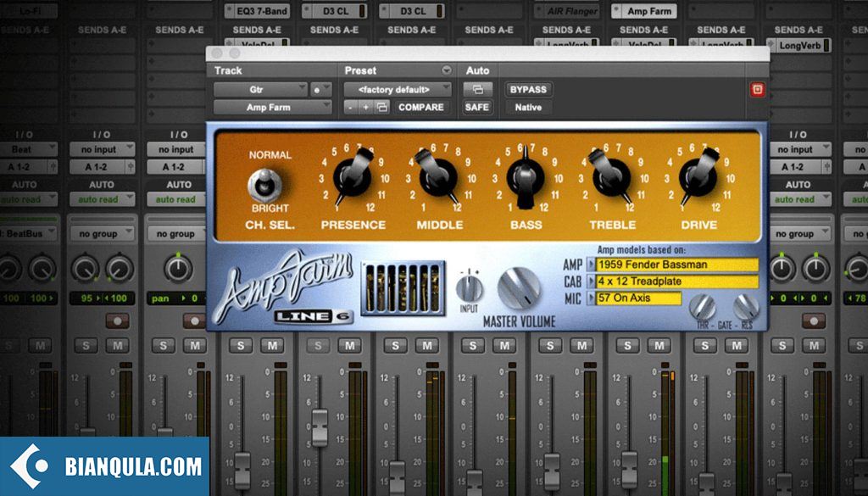
Task: Open plug-in settings select icon left of COMPARE
Action: pos(382,108)
